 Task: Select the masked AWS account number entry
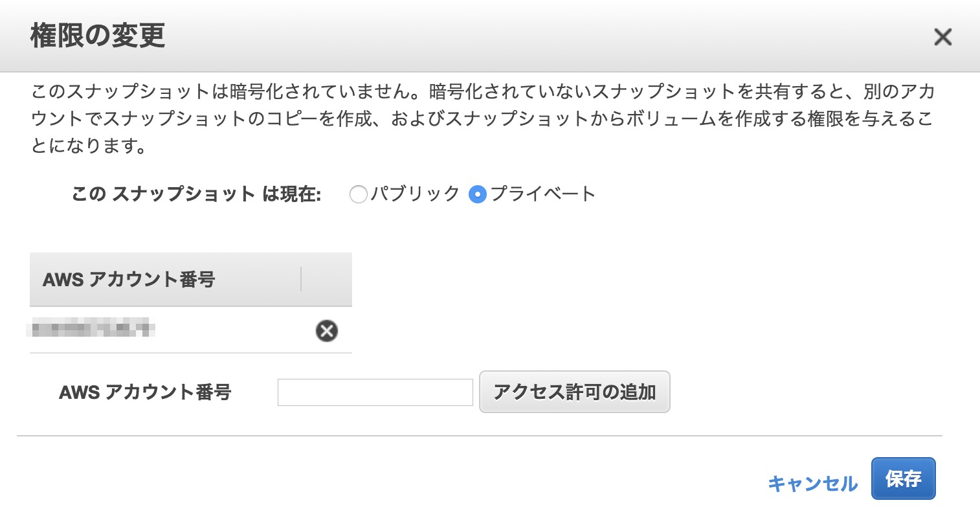tap(94, 329)
